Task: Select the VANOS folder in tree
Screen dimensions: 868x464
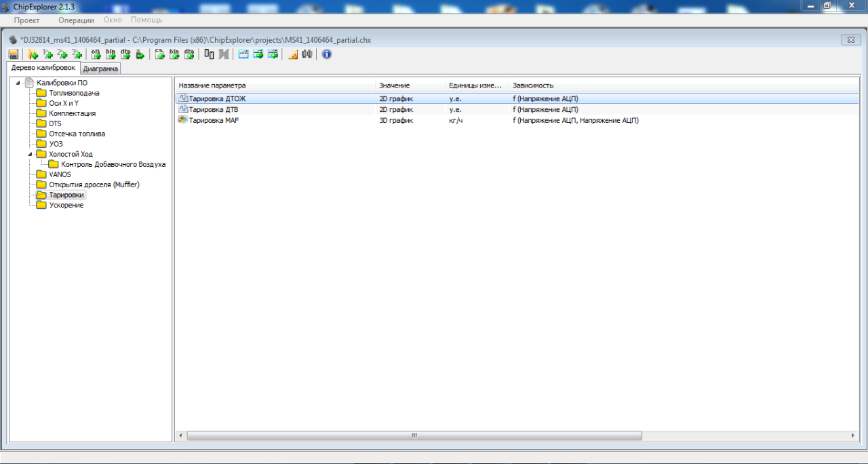Action: pyautogui.click(x=60, y=174)
